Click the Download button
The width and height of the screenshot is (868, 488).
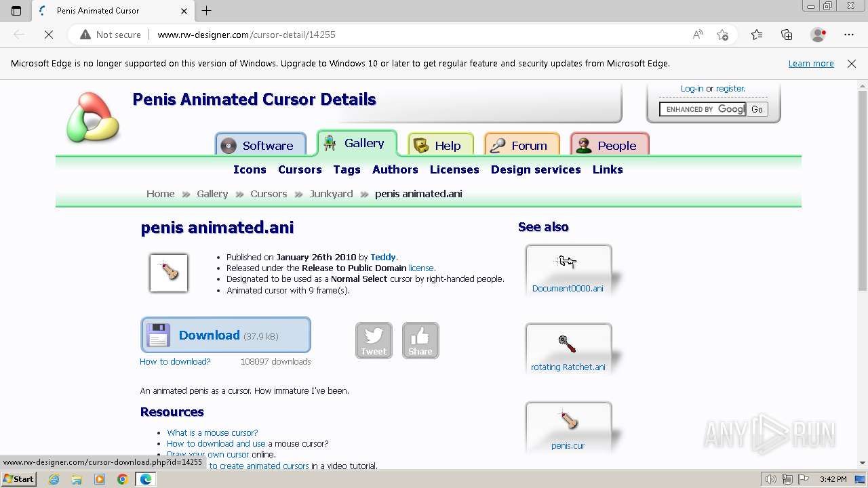(226, 335)
